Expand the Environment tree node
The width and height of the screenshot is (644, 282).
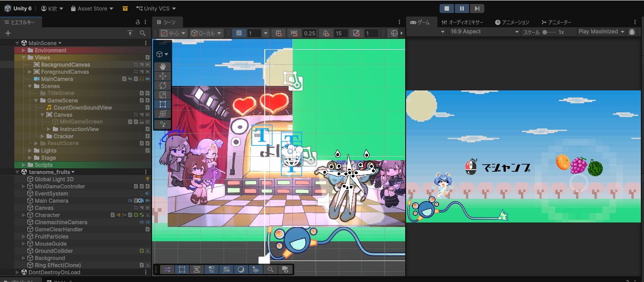click(24, 50)
